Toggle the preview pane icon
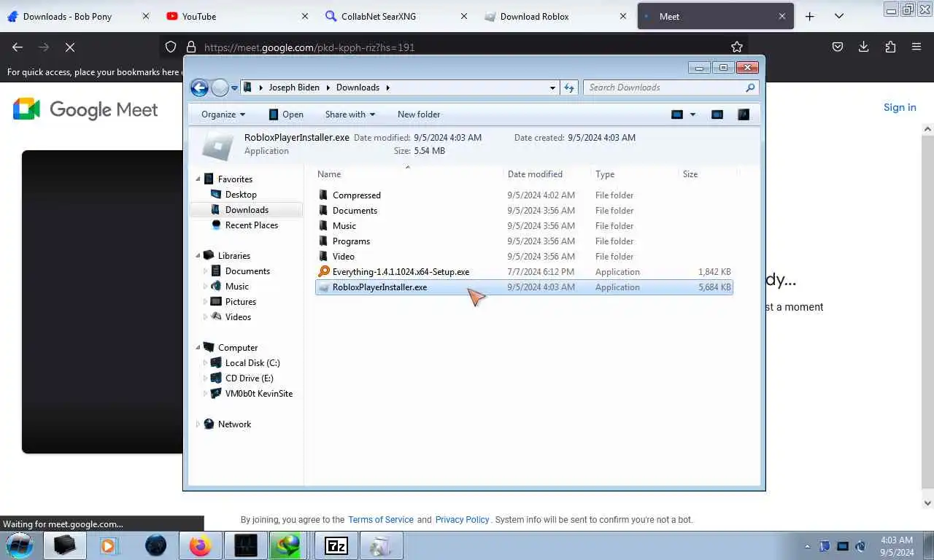Viewport: 934px width, 560px height. point(717,114)
